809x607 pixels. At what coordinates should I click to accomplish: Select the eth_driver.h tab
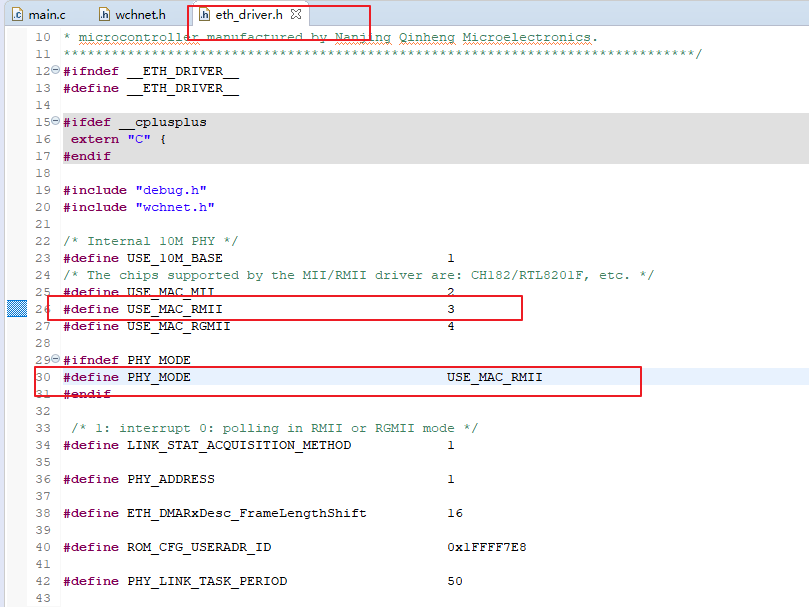pos(249,15)
